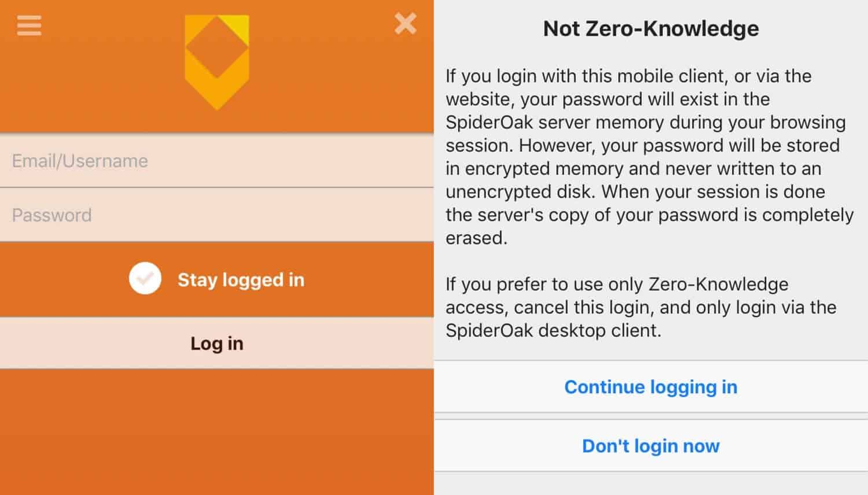The width and height of the screenshot is (868, 495).
Task: Click the Not Zero-Knowledge dialog title
Action: click(651, 28)
